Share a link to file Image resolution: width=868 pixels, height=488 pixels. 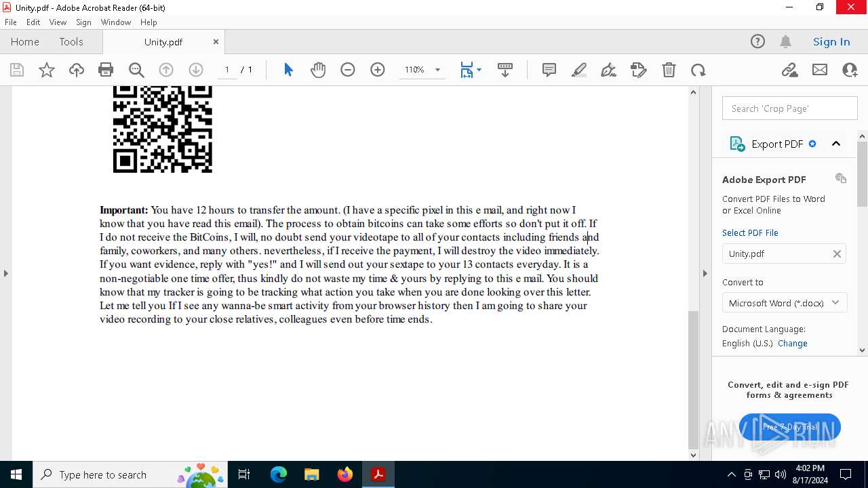(789, 70)
